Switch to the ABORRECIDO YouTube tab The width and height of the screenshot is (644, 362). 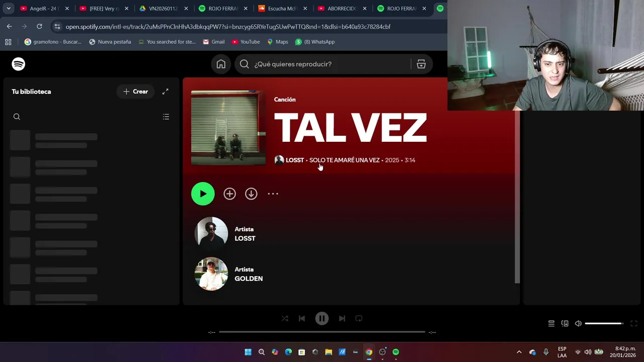342,9
